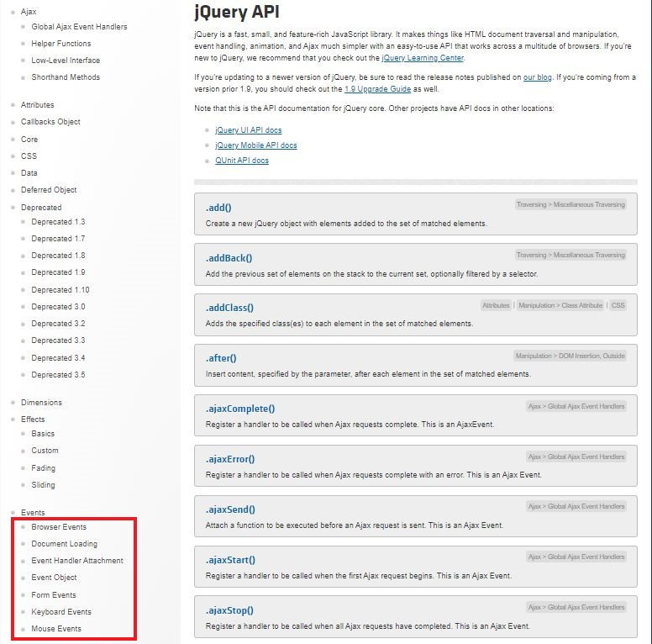Viewport: 652px width, 644px height.
Task: Select Callbacks Object in sidebar
Action: coord(50,121)
